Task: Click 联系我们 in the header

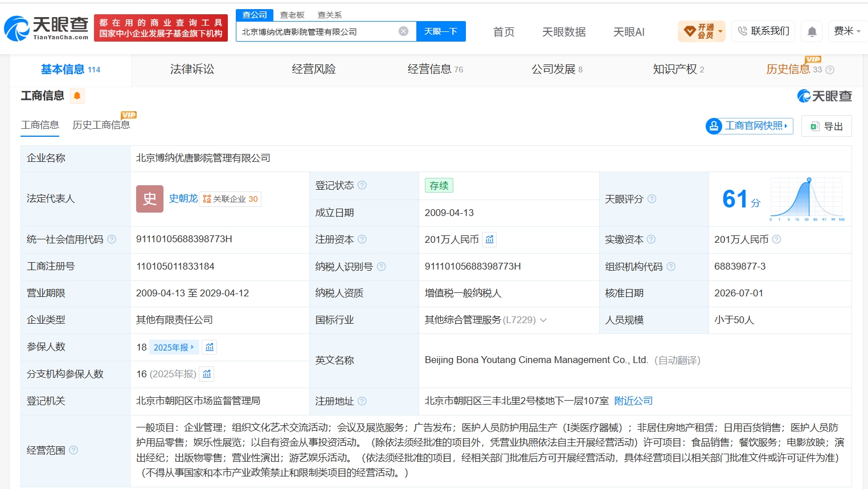Action: click(x=763, y=31)
